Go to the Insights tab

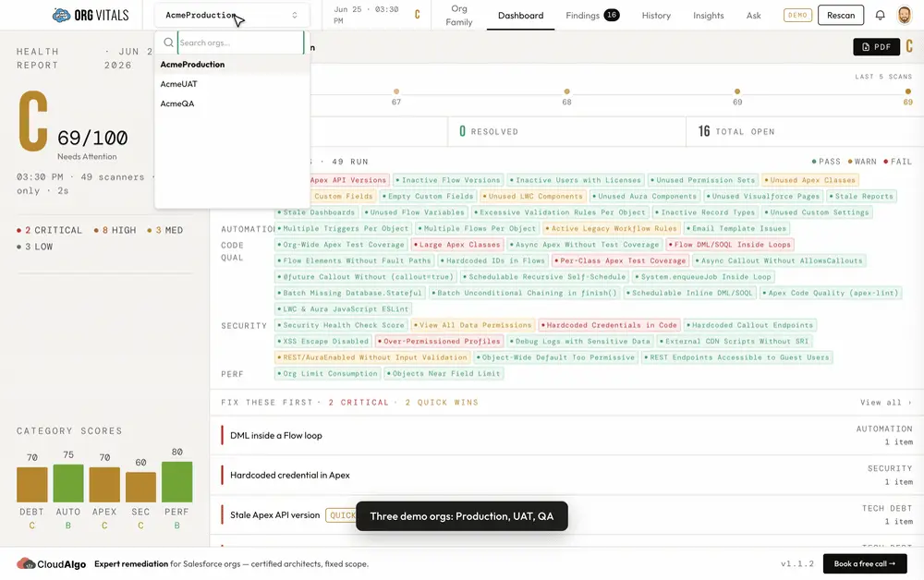click(709, 16)
